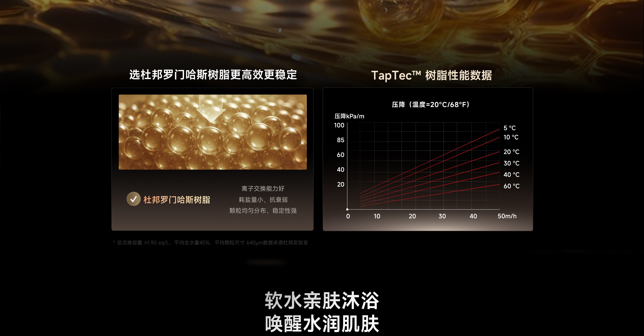Click the 5 °C curve label
The height and width of the screenshot is (336, 644).
[x=510, y=128]
